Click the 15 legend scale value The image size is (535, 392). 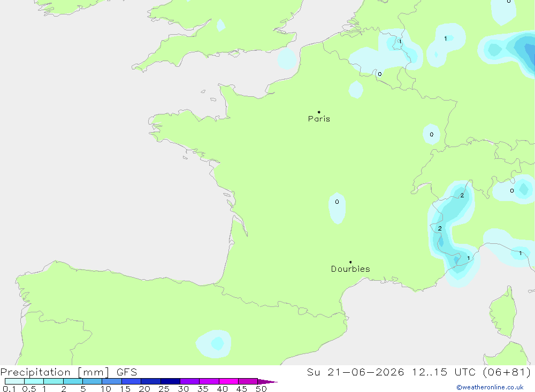[125, 389]
